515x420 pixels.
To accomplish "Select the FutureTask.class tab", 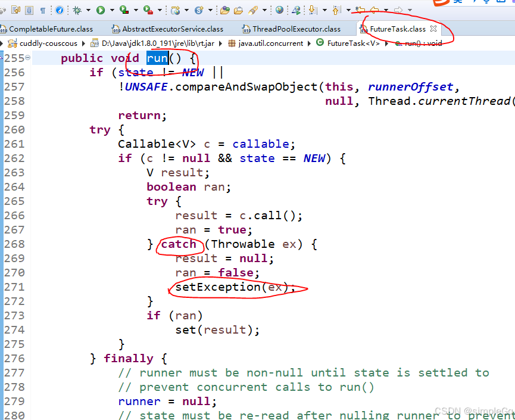I will coord(398,29).
